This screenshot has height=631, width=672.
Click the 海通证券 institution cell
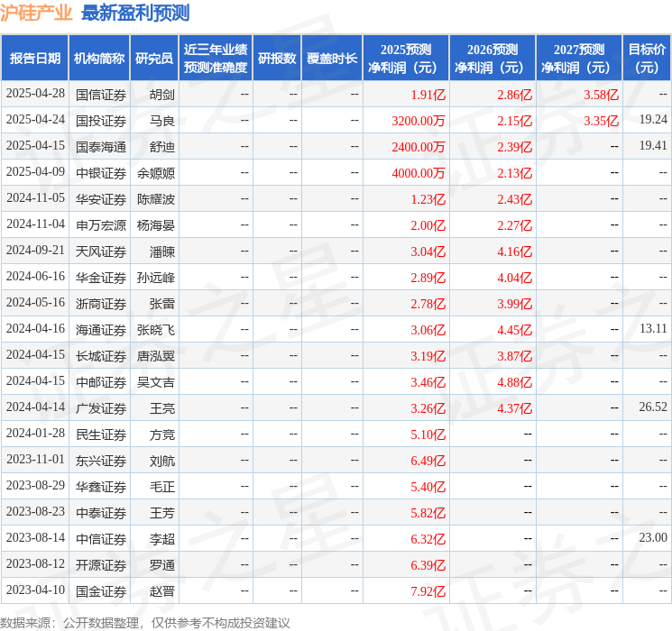[101, 330]
